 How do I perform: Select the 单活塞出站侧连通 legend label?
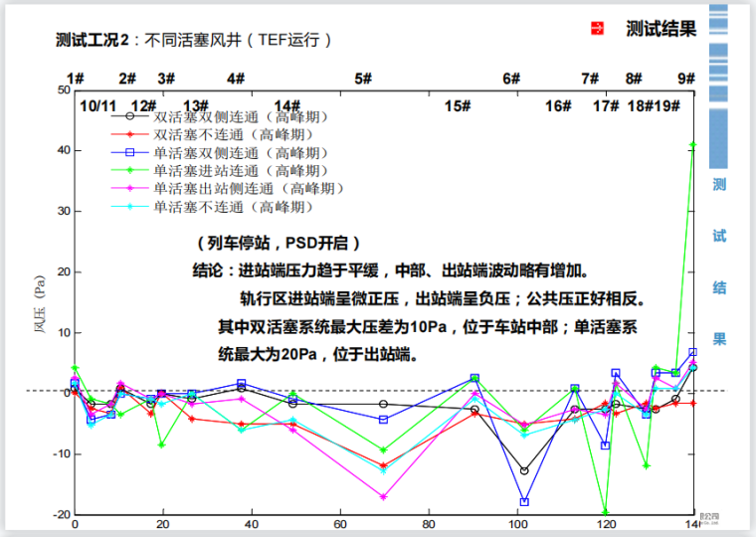click(x=250, y=189)
